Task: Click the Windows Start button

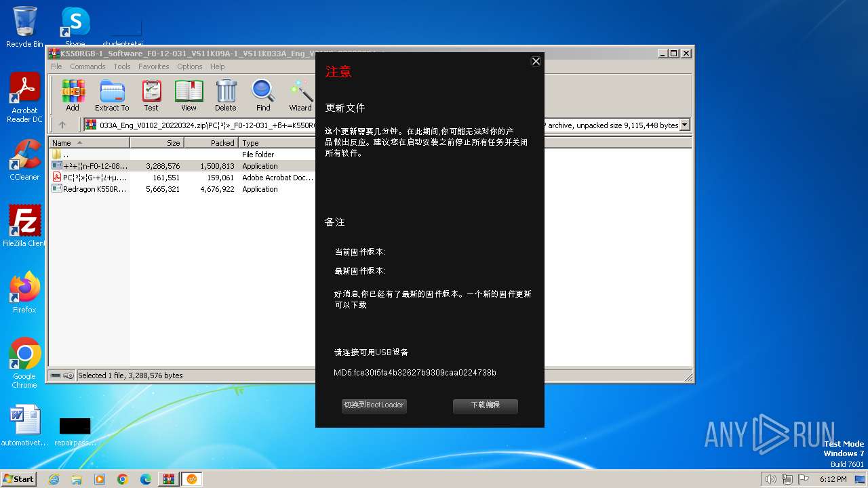Action: pyautogui.click(x=19, y=479)
